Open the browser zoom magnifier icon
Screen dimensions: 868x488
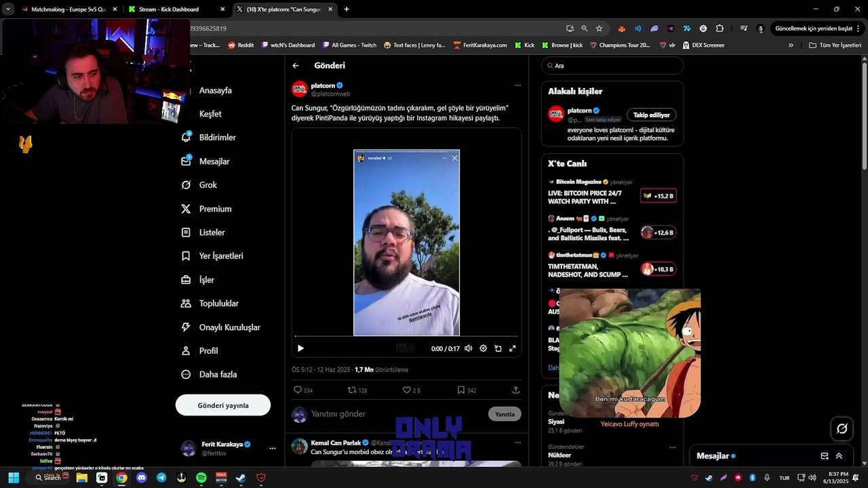[585, 28]
